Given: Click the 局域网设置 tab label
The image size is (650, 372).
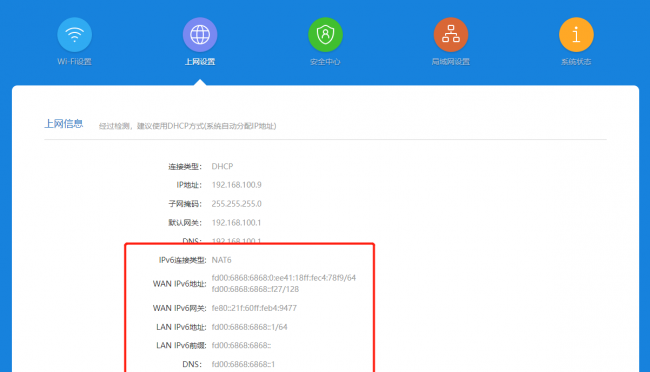Looking at the screenshot, I should pos(451,62).
